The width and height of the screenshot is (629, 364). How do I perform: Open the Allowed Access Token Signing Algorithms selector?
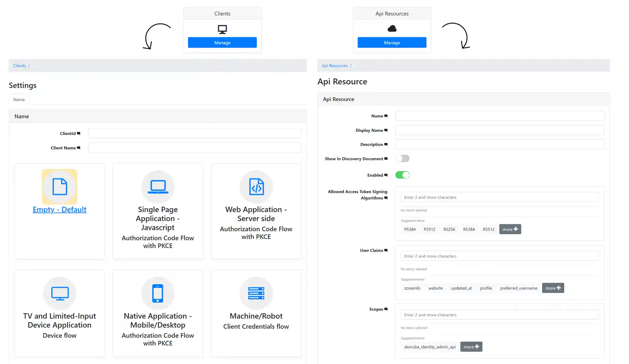499,197
